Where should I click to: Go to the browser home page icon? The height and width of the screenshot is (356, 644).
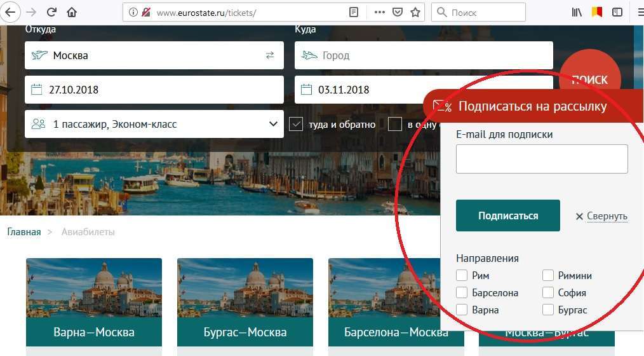pyautogui.click(x=72, y=12)
